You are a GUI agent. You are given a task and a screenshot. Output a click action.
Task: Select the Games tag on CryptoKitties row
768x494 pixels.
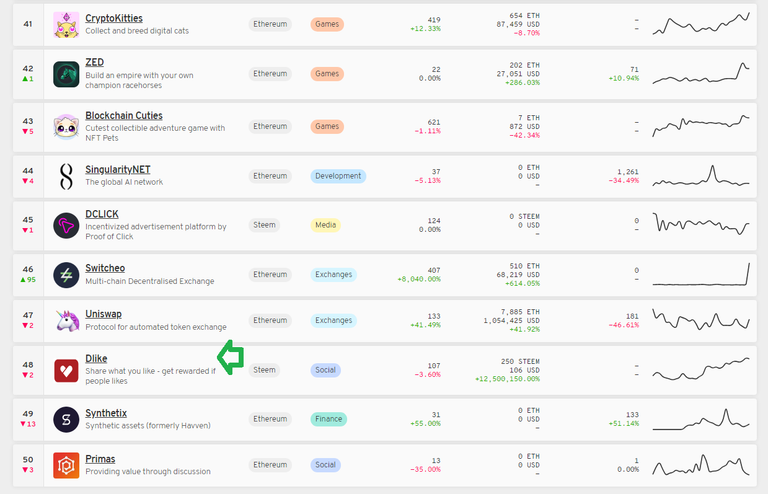326,24
